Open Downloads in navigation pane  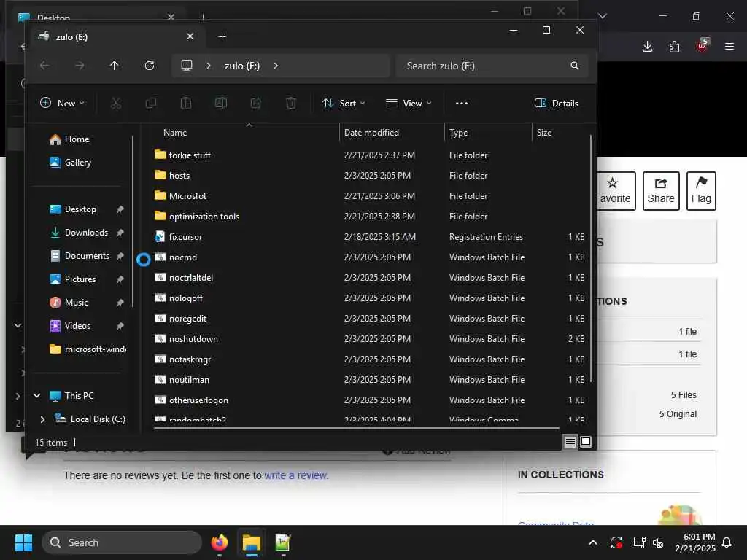(80, 233)
